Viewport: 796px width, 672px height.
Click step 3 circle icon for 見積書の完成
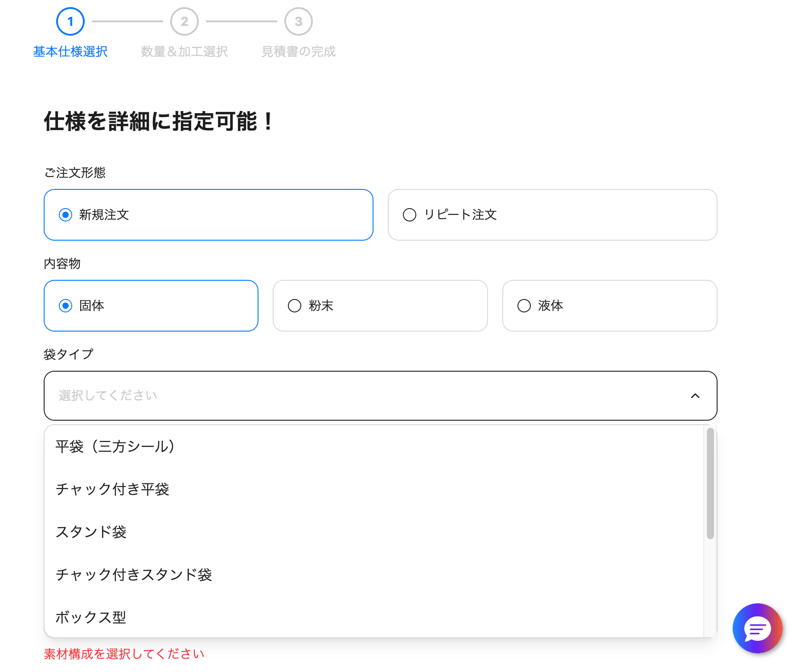(299, 20)
